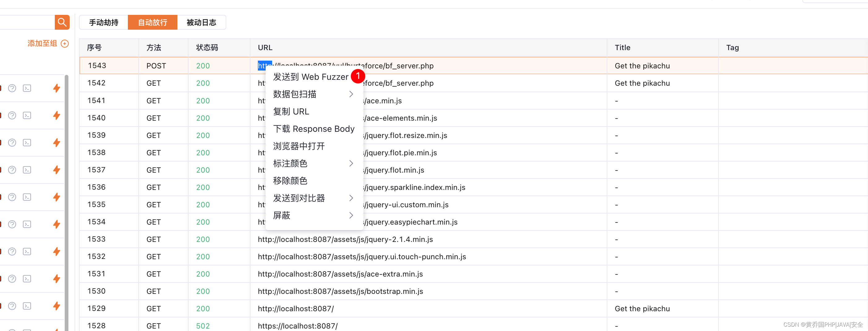Click the 序号 column header
Image resolution: width=868 pixels, height=331 pixels.
coord(109,47)
